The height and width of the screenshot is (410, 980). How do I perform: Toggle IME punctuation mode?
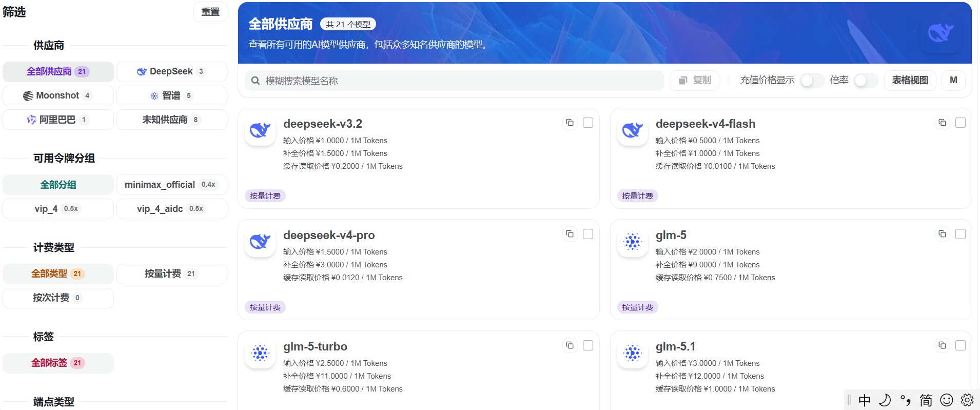pyautogui.click(x=906, y=400)
